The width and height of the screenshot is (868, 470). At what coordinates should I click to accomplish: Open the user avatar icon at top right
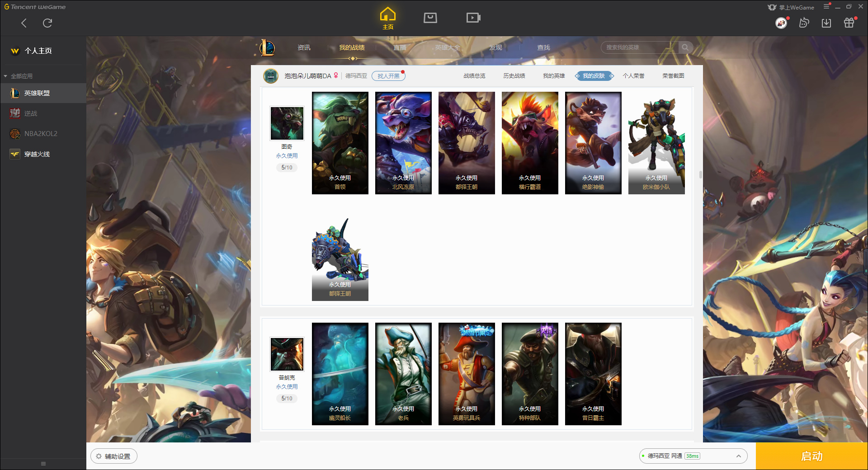[781, 23]
